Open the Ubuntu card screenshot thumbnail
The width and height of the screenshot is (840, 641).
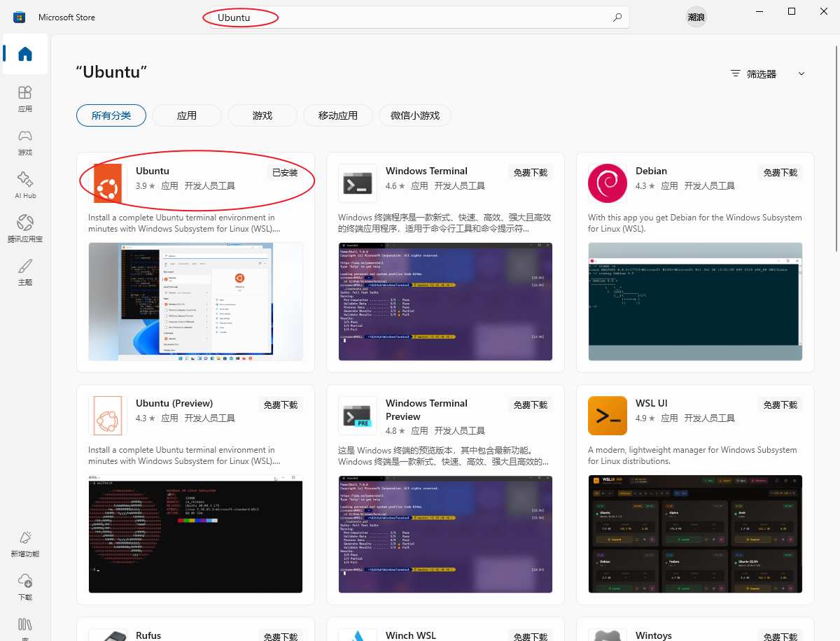coord(195,302)
